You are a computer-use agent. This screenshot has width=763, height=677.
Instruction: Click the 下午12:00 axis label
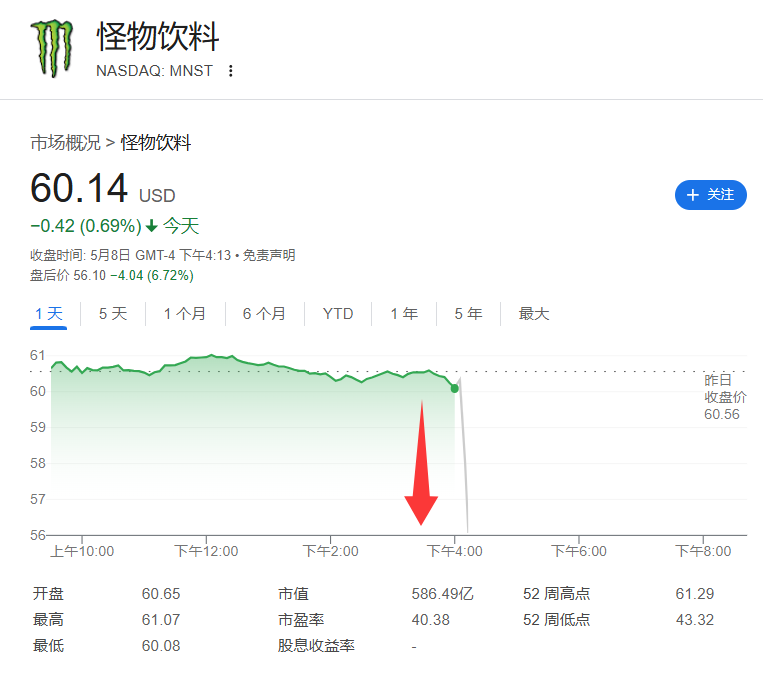206,551
